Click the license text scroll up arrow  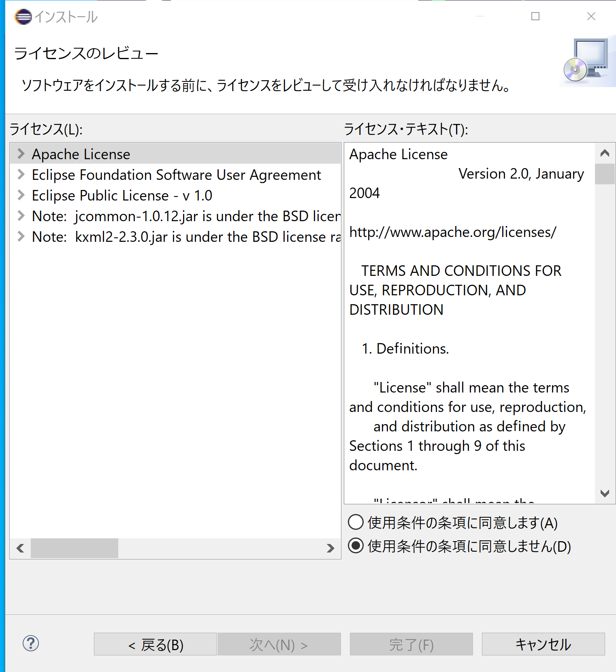click(x=605, y=153)
